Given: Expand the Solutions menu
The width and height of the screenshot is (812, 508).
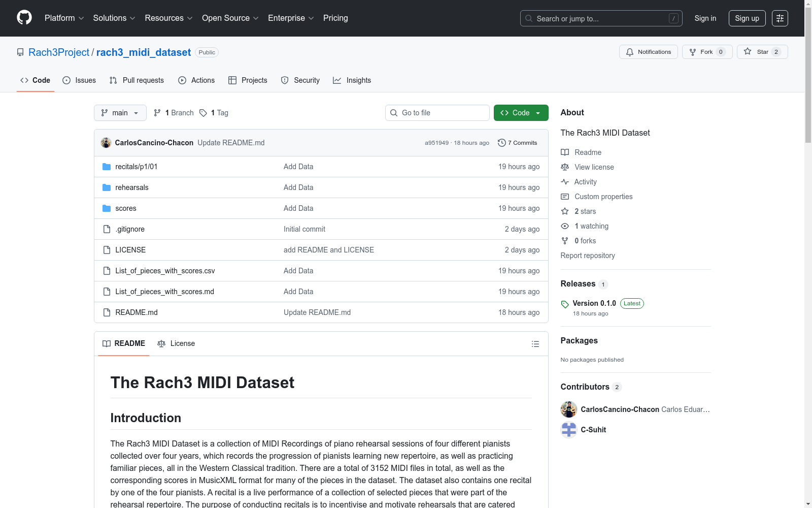Looking at the screenshot, I should [x=114, y=18].
